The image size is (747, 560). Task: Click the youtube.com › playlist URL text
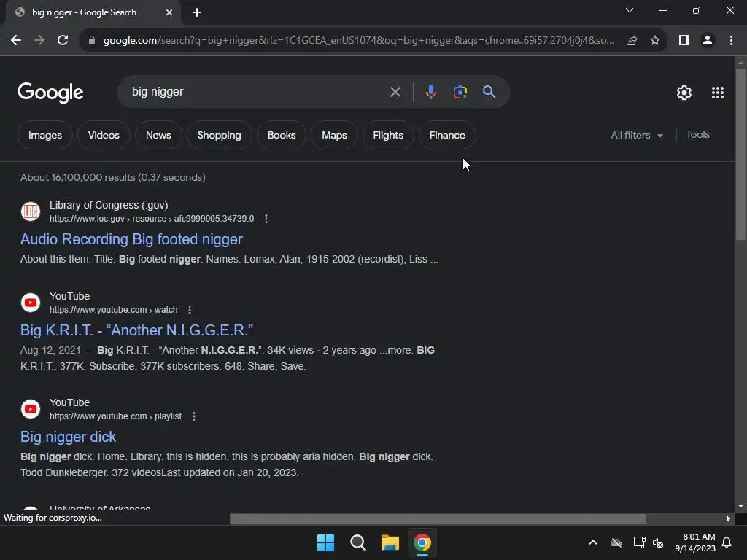(115, 416)
